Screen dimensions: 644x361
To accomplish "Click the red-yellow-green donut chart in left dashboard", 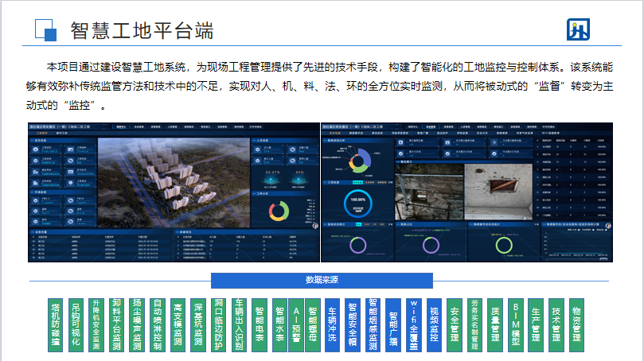I will (278, 211).
